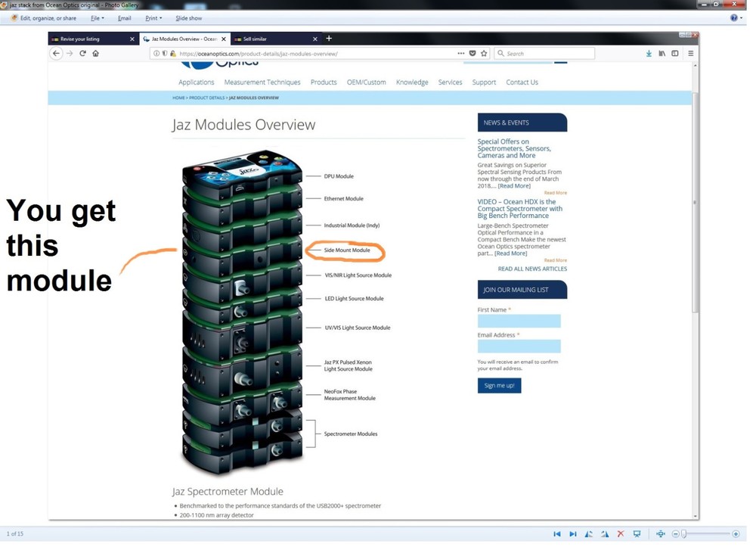756x547 pixels.
Task: Click Support in site navigation
Action: coord(484,82)
